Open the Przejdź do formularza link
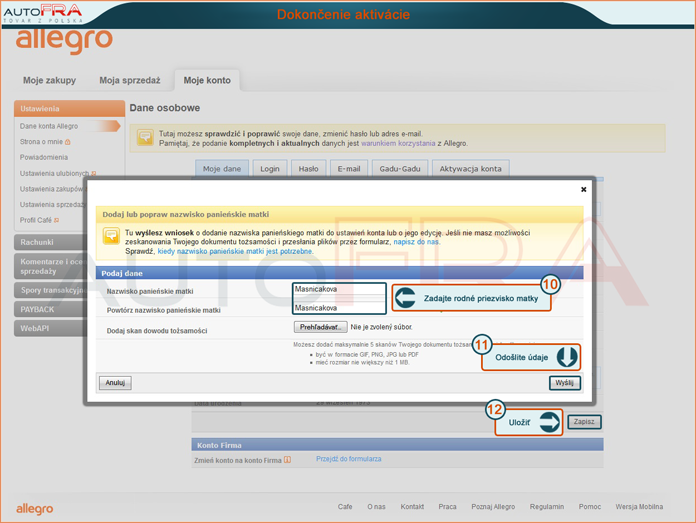Image resolution: width=696 pixels, height=523 pixels. point(348,459)
